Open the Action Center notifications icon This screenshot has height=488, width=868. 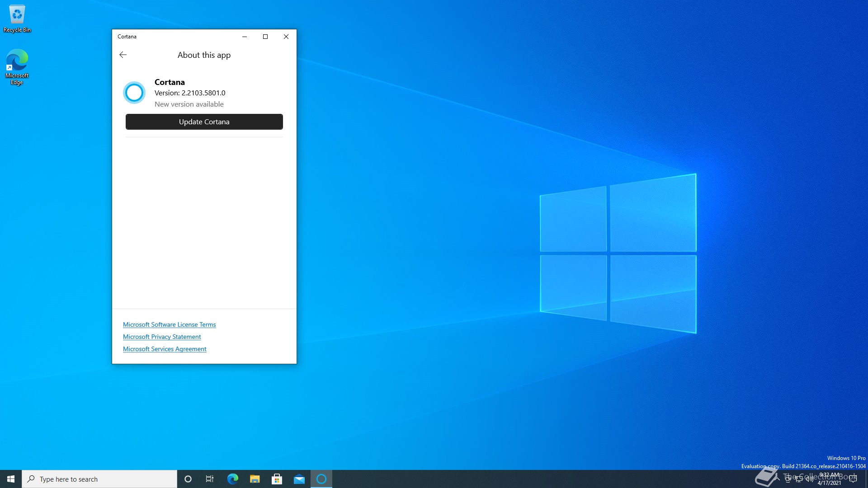point(853,479)
